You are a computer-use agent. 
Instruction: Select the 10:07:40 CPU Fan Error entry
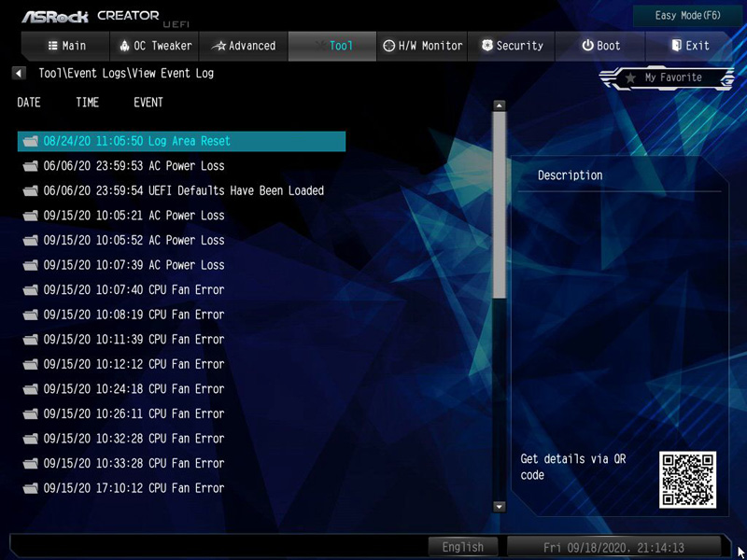click(x=181, y=290)
